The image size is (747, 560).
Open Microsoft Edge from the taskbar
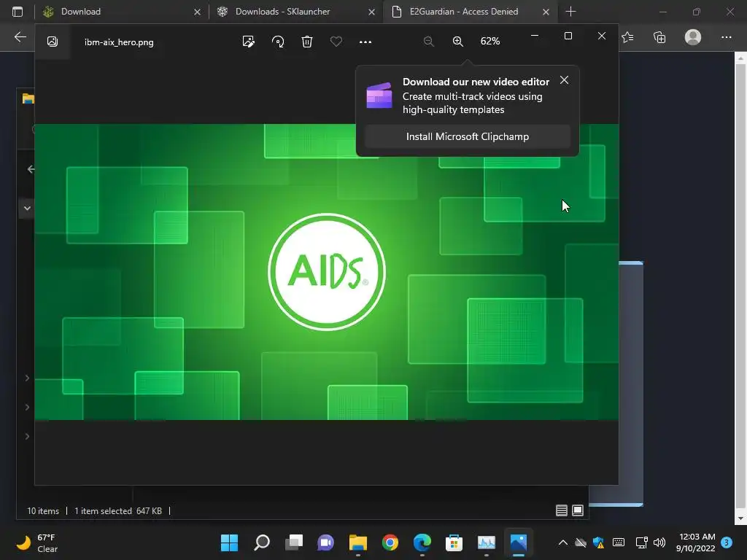(422, 542)
